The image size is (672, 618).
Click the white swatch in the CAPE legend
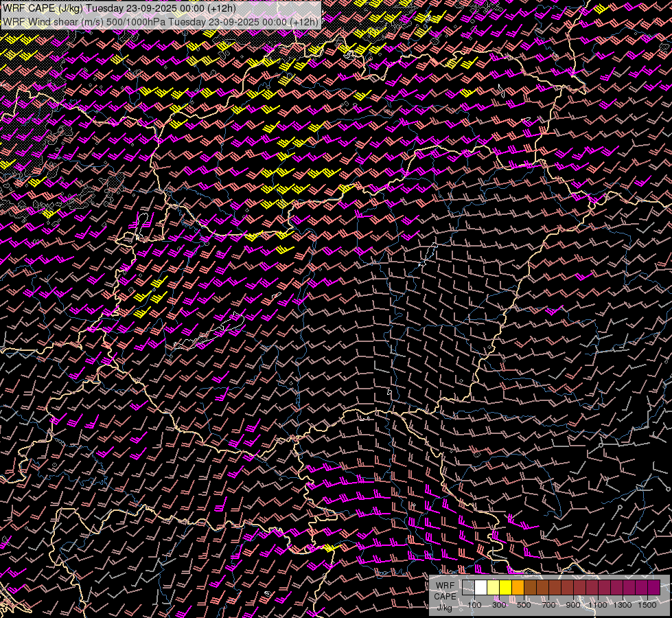coord(481,588)
